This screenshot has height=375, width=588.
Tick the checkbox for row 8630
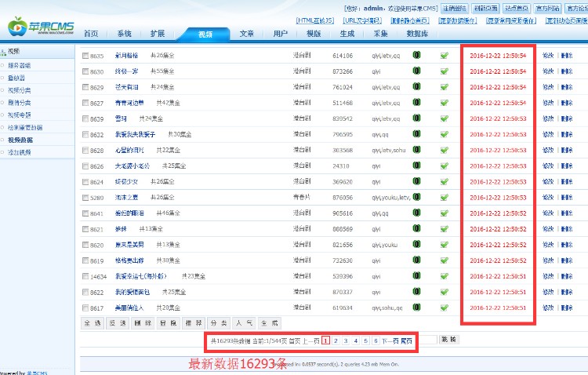(x=85, y=71)
